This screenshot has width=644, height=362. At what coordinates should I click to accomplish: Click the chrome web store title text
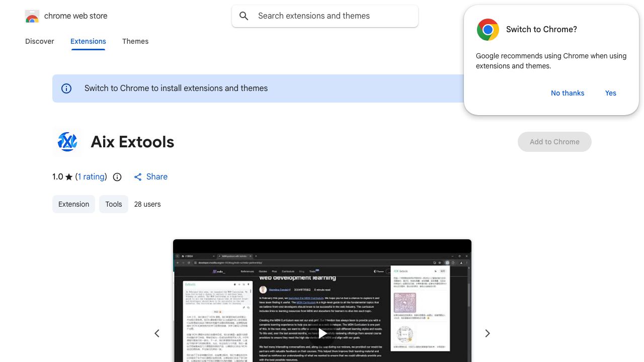(x=76, y=16)
